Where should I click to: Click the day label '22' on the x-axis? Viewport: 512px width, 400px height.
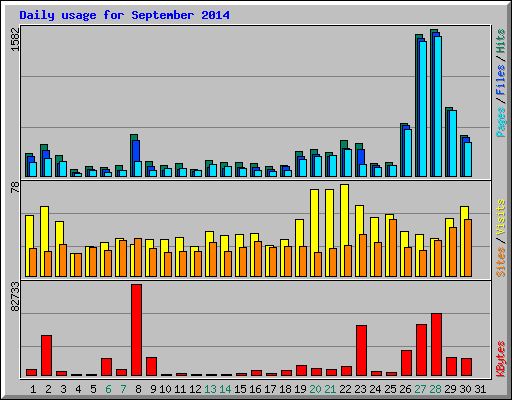tap(345, 389)
